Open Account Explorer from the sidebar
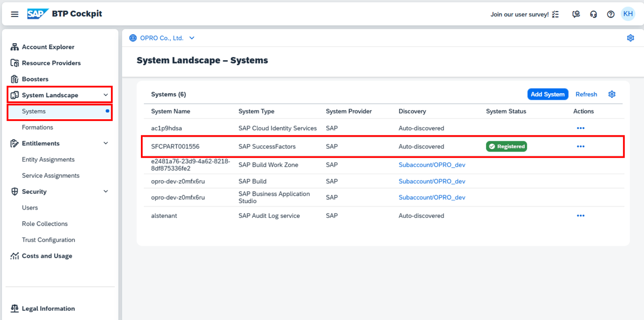644x320 pixels. tap(48, 47)
